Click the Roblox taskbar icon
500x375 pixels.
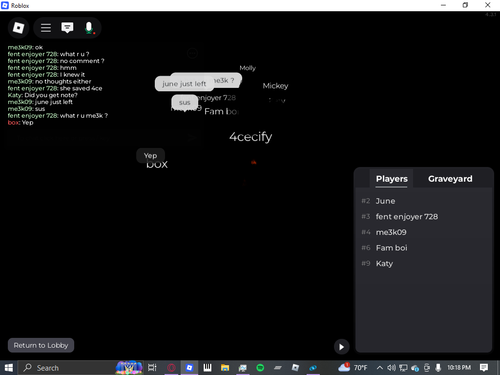(x=189, y=368)
